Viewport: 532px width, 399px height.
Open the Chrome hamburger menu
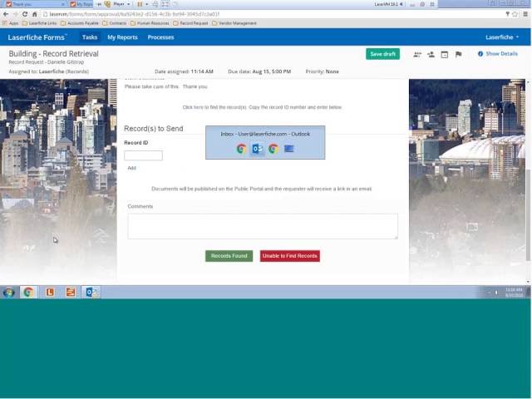click(525, 14)
